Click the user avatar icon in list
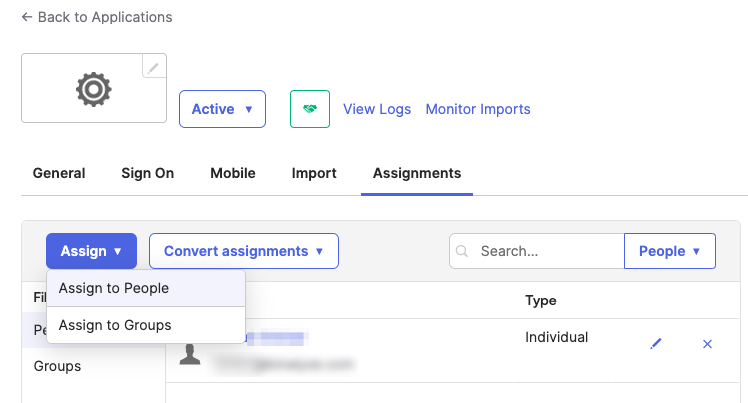Viewport: 748px width, 403px height. pos(190,353)
